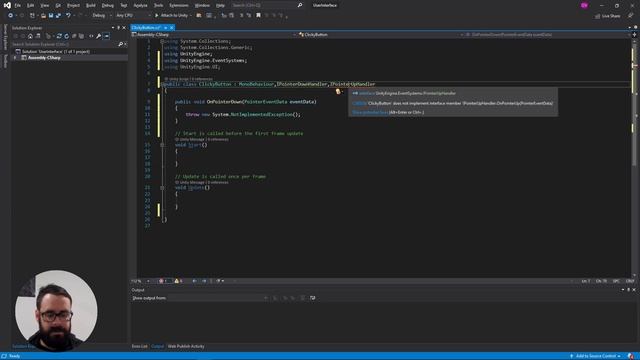Viewport: 640px width, 360px height.
Task: Toggle auto hide pin on Solution Explorer
Action: 118,28
